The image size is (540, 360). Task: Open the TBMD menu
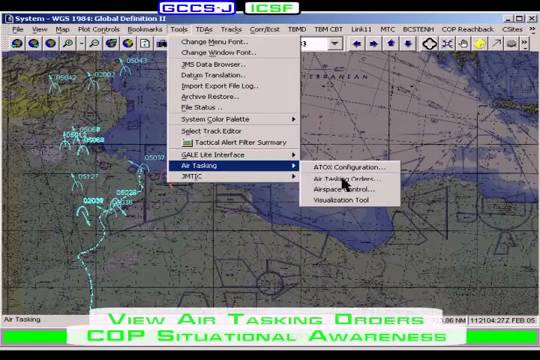(x=297, y=30)
